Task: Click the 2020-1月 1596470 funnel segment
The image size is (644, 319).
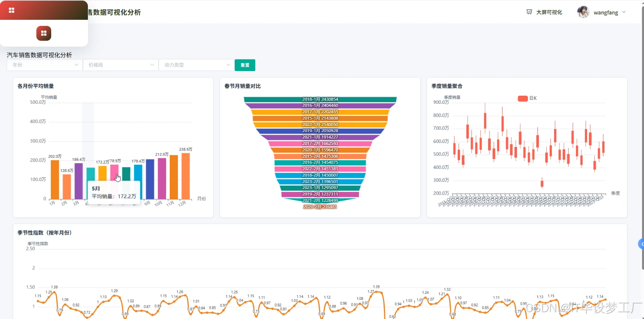Action: tap(320, 150)
